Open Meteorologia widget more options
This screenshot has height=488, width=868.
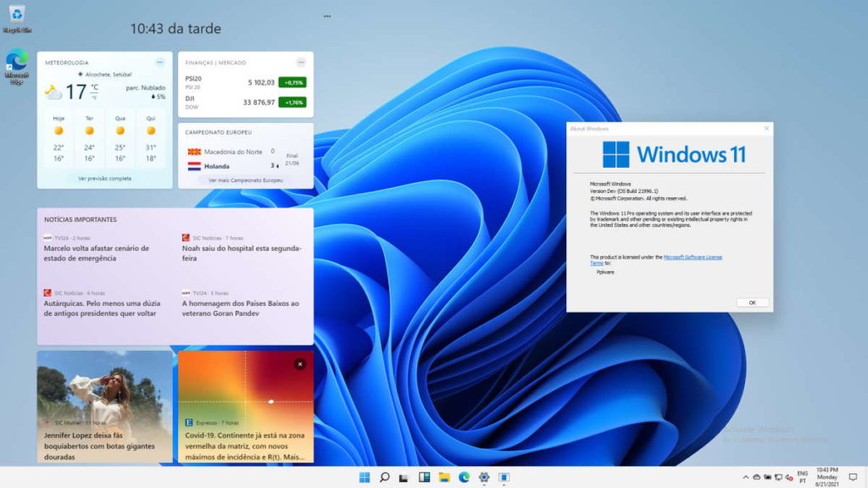pyautogui.click(x=160, y=63)
